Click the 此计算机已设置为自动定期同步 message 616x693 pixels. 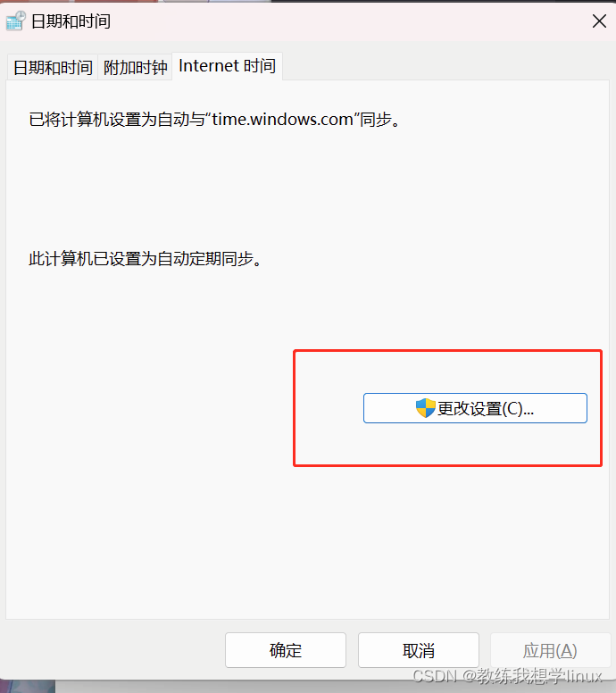point(146,259)
